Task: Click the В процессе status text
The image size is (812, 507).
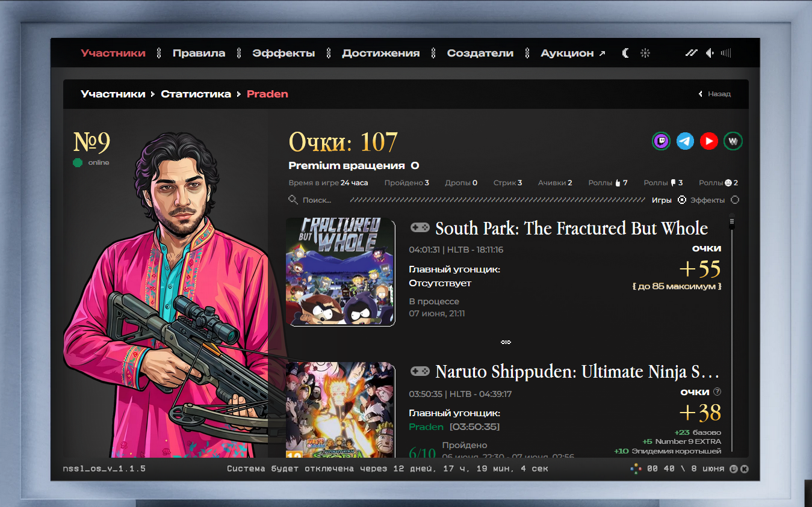Action: (434, 301)
